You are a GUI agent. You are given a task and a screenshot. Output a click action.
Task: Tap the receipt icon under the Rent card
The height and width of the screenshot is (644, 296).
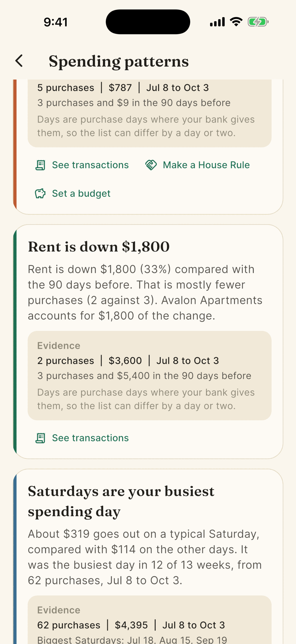(40, 438)
